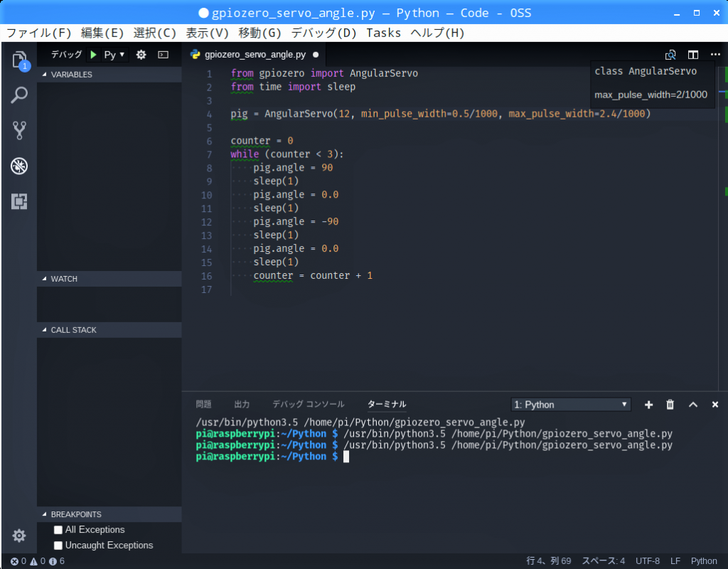
Task: Split the editor with the split icon
Action: point(693,55)
